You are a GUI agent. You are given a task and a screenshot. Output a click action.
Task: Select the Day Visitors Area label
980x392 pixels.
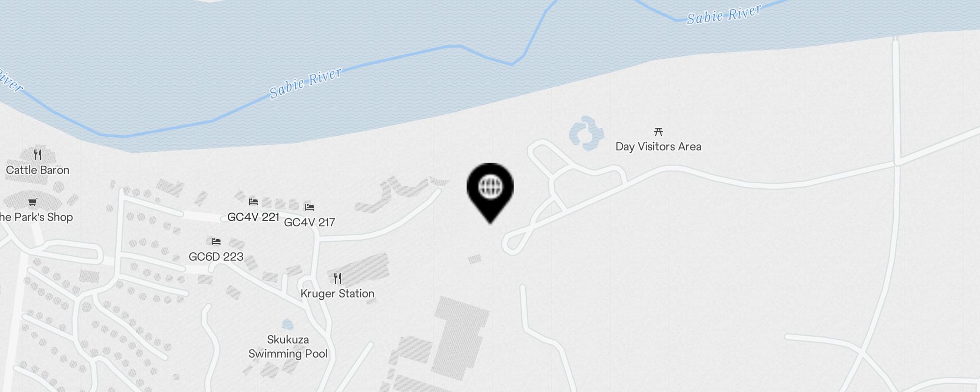[x=658, y=147]
